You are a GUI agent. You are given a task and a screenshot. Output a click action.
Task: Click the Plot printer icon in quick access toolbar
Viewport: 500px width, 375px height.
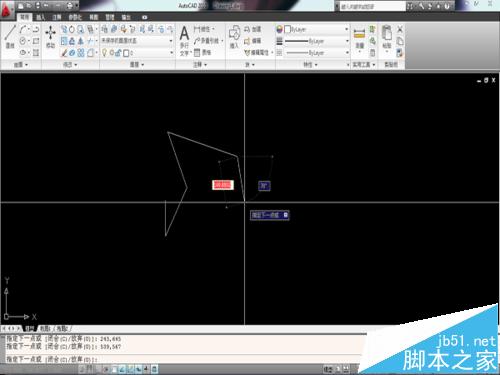(x=70, y=6)
